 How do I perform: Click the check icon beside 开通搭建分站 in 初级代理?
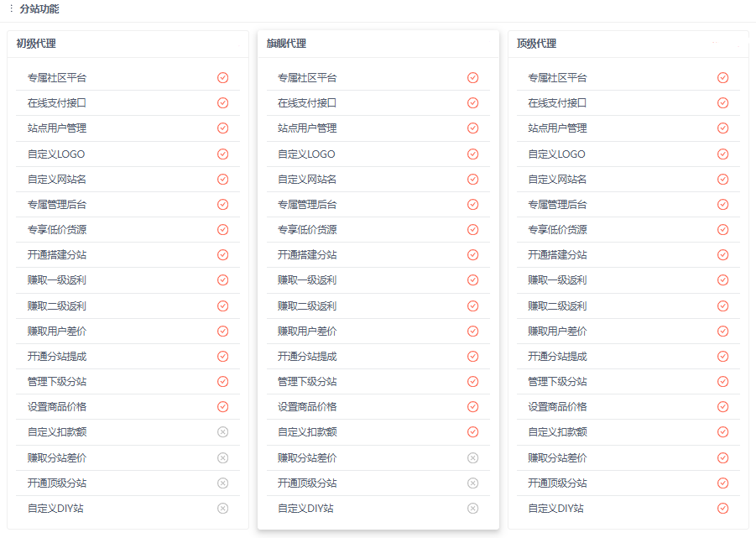click(x=222, y=254)
